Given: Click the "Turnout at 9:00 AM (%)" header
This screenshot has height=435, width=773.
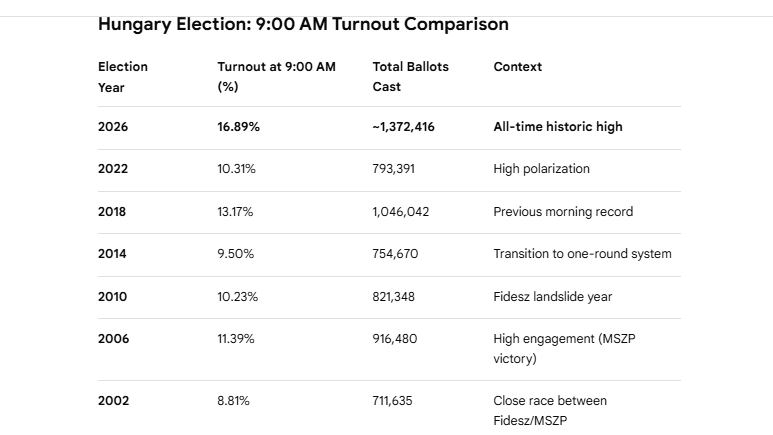Looking at the screenshot, I should pyautogui.click(x=276, y=76).
